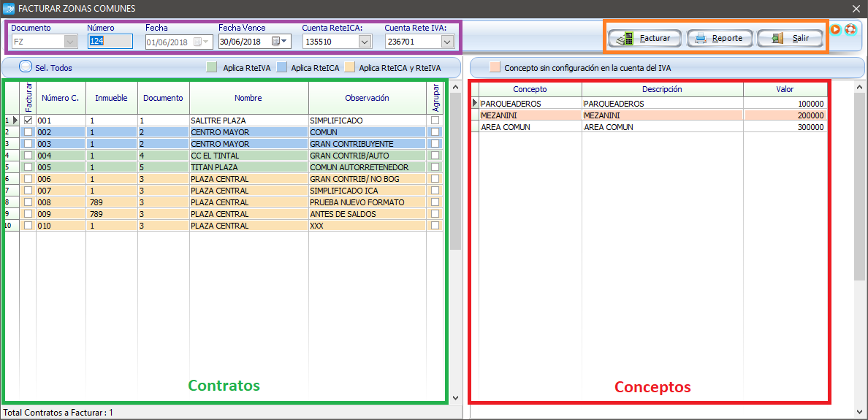
Task: Click scroll-down arrow of contracts grid
Action: click(455, 397)
